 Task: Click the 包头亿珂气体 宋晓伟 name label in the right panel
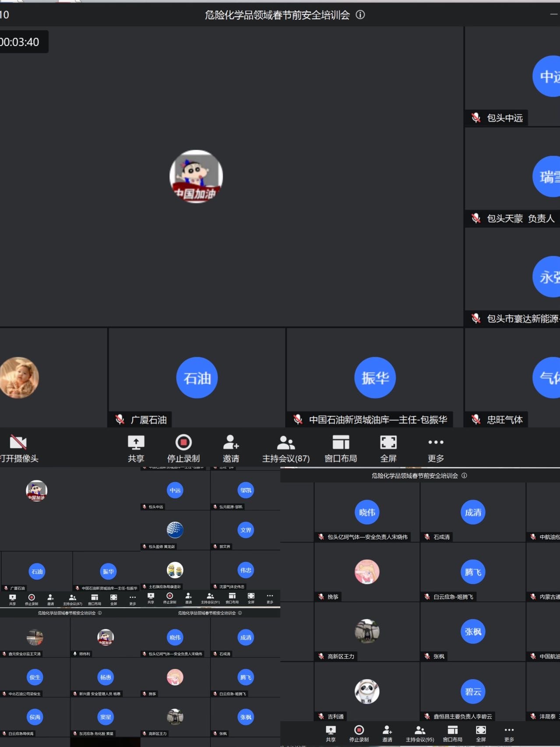[x=367, y=537]
